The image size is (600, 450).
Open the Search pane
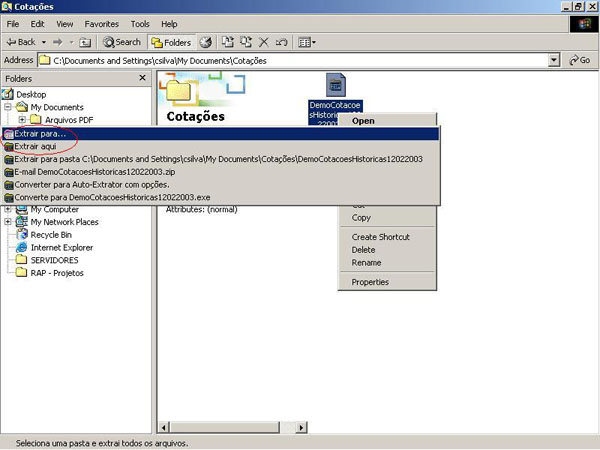[x=122, y=42]
